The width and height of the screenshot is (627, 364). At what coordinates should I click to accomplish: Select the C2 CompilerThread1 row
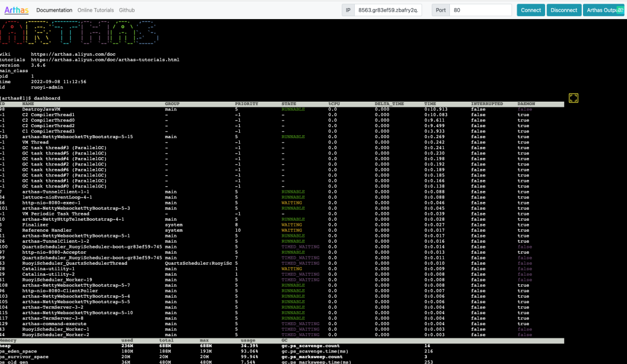(x=282, y=115)
